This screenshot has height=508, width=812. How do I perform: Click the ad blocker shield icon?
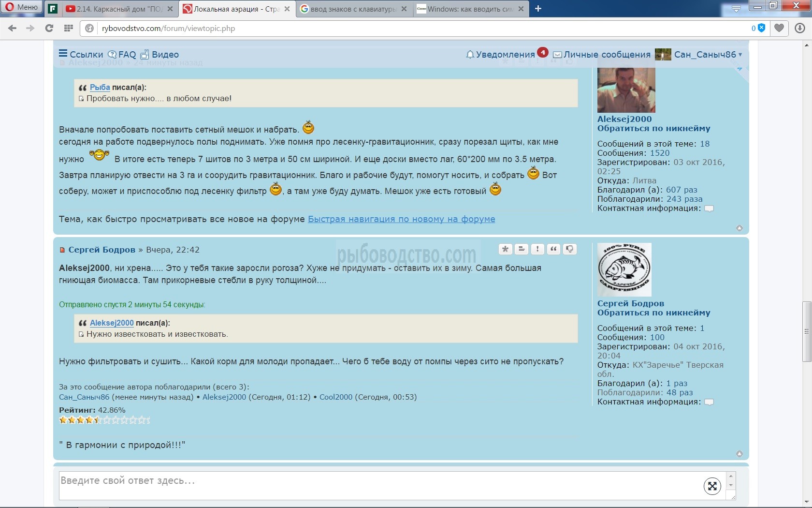click(762, 28)
